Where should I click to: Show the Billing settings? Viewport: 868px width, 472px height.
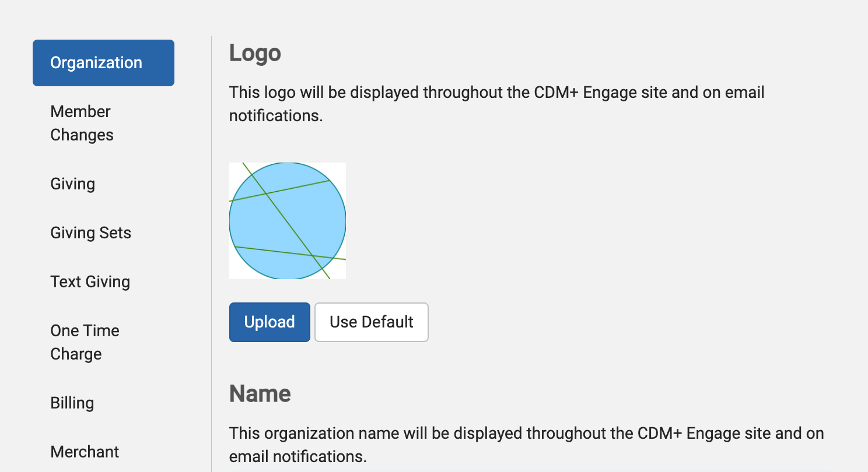tap(72, 403)
